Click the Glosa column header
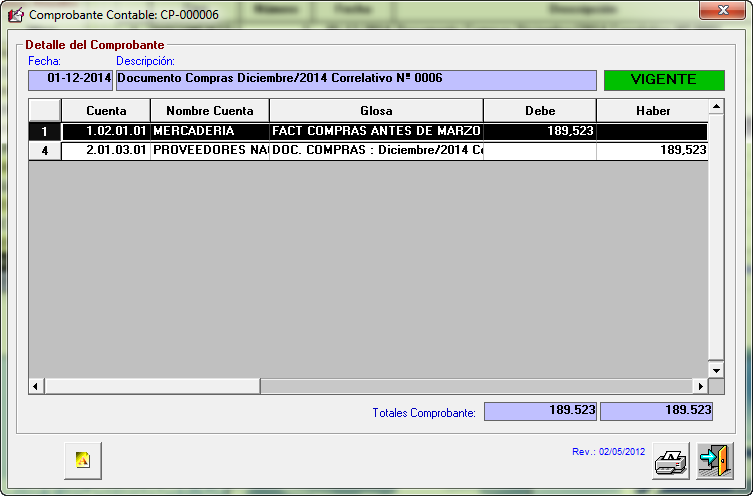Image resolution: width=753 pixels, height=496 pixels. 376,111
